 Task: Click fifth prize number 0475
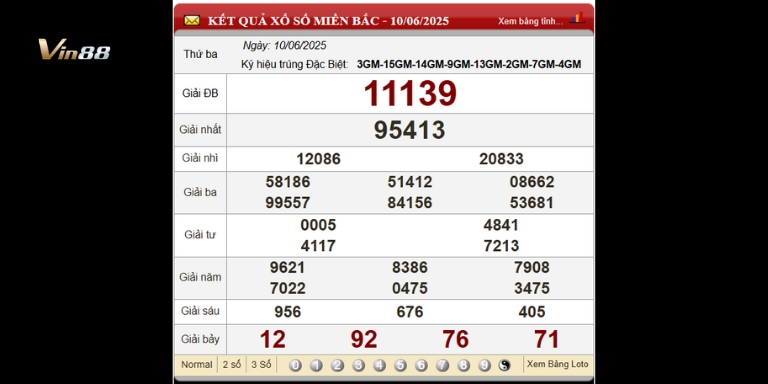(410, 288)
